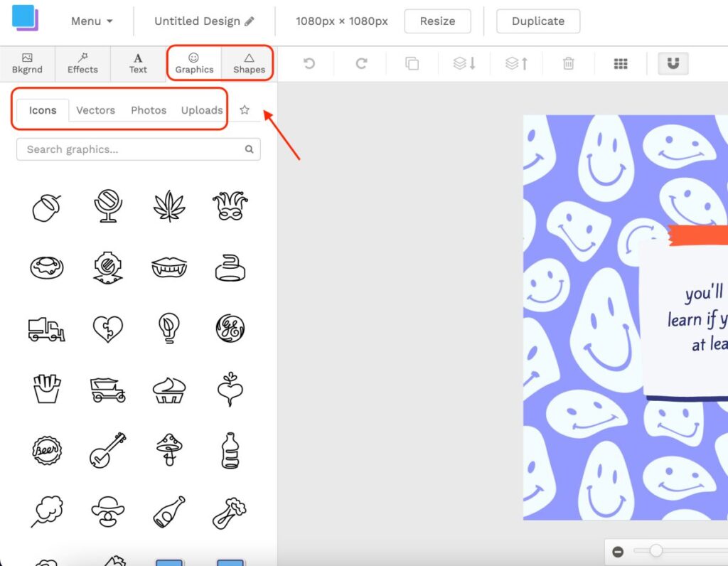This screenshot has width=728, height=566.
Task: Switch to the Photos tab
Action: point(148,110)
